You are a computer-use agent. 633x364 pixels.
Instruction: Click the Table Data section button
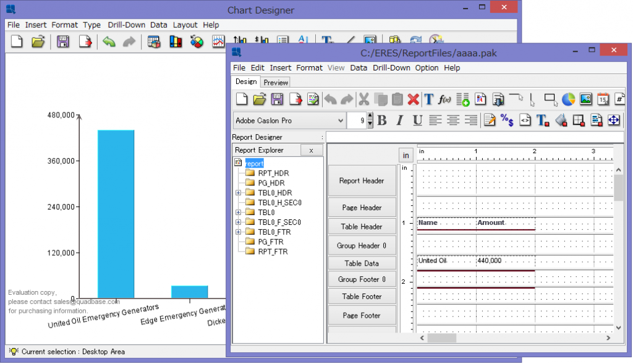point(362,263)
